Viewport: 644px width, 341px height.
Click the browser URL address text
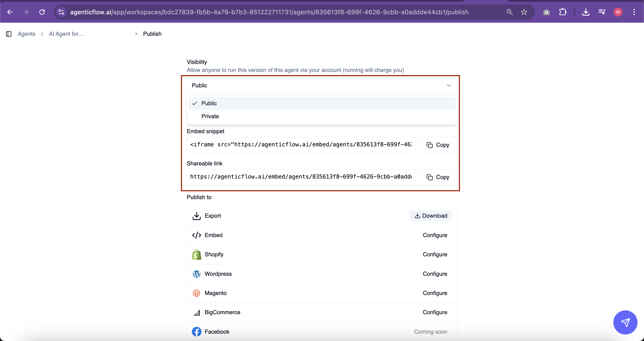269,12
